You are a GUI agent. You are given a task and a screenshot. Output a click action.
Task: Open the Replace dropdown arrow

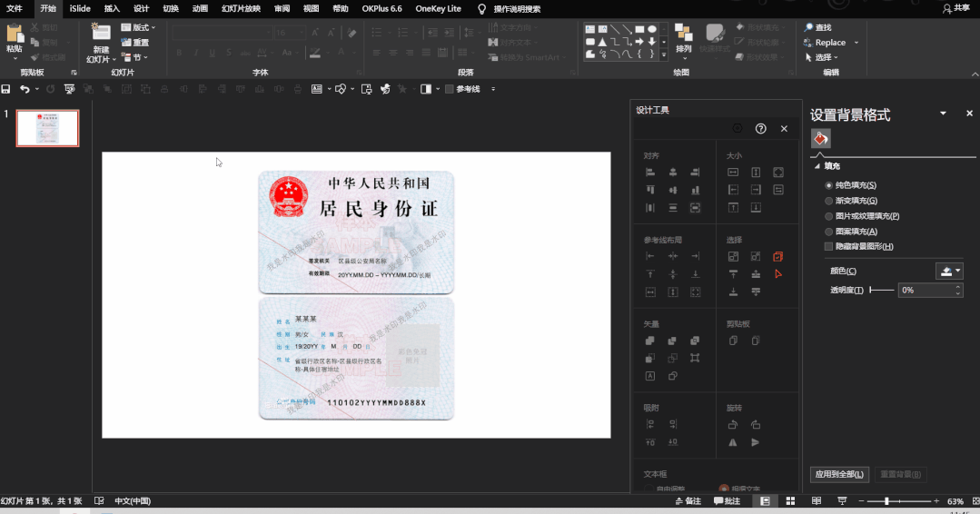(856, 43)
